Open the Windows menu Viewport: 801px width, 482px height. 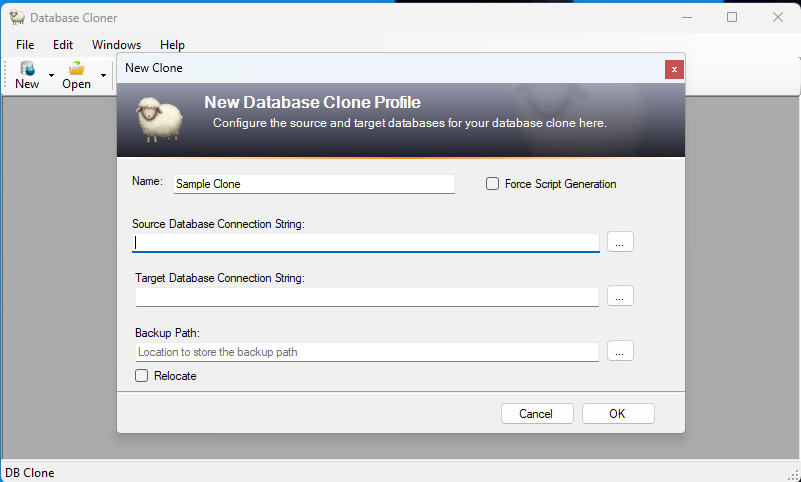pyautogui.click(x=116, y=45)
